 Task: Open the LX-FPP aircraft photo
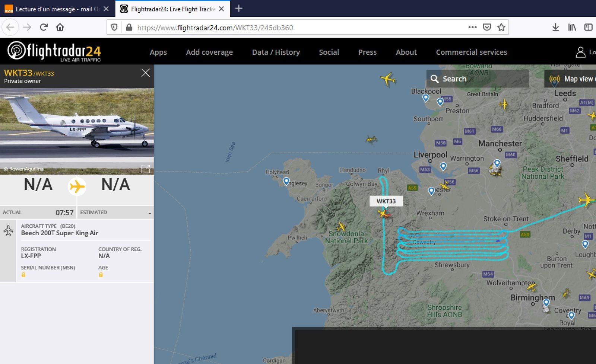(x=77, y=131)
